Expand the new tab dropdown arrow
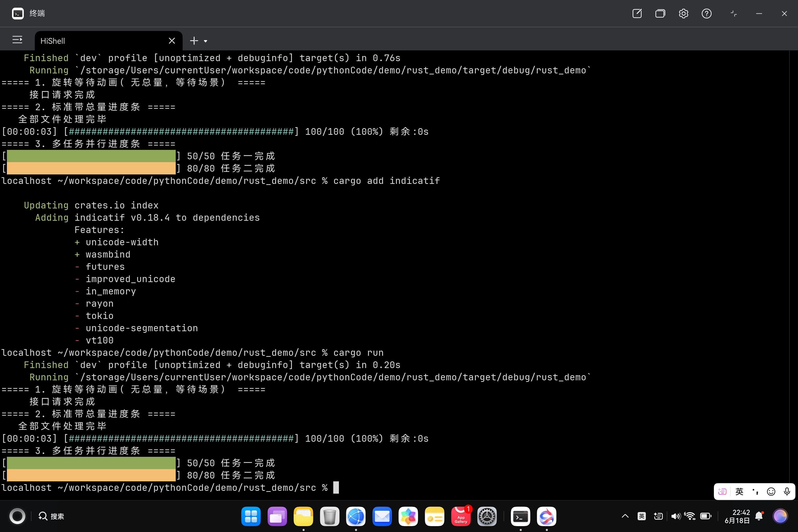 click(205, 41)
